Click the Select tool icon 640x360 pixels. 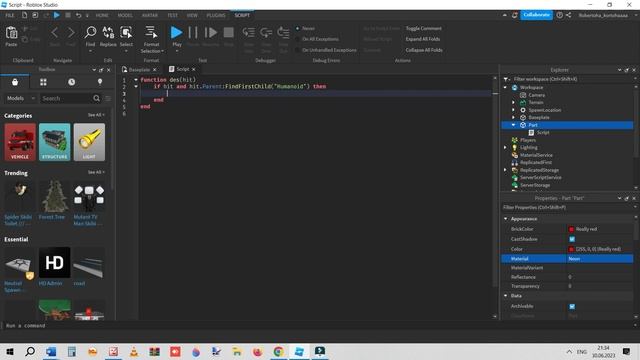coord(126,33)
